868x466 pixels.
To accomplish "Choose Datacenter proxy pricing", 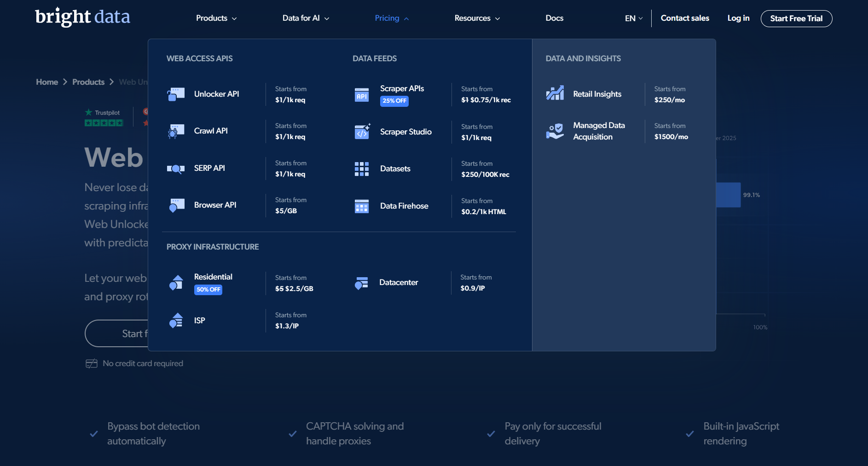I will 399,282.
